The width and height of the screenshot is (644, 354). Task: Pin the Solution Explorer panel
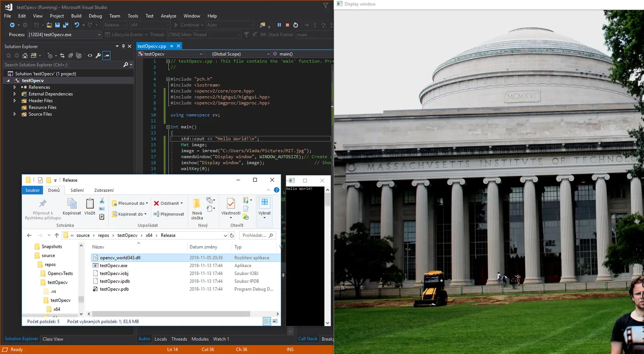tap(123, 46)
